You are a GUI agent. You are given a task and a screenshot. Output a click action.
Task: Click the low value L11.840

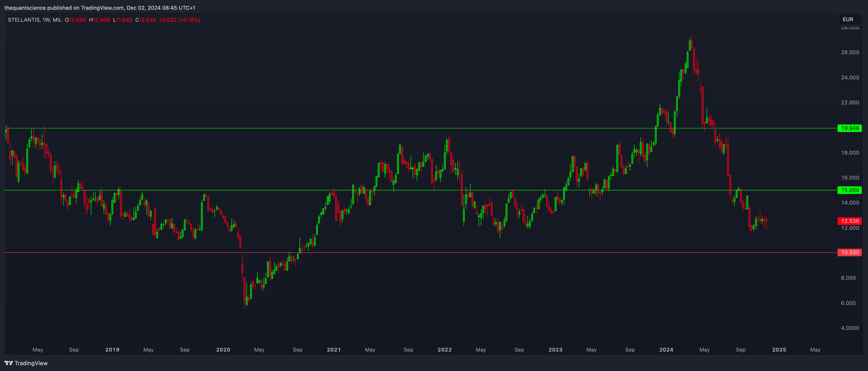click(x=122, y=20)
